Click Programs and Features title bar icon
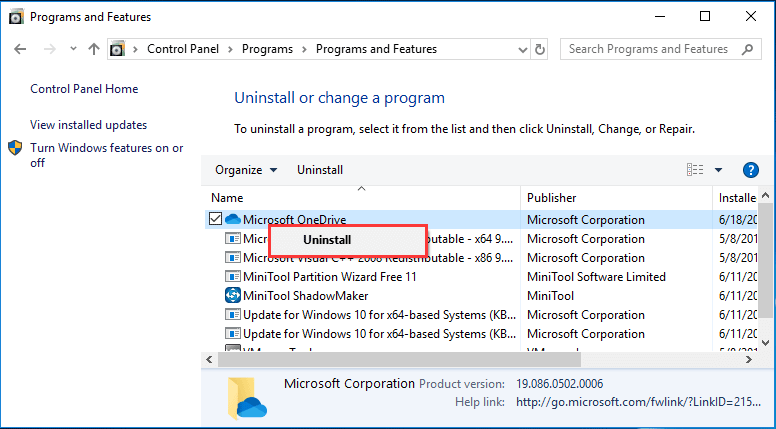The height and width of the screenshot is (429, 776). pyautogui.click(x=16, y=17)
